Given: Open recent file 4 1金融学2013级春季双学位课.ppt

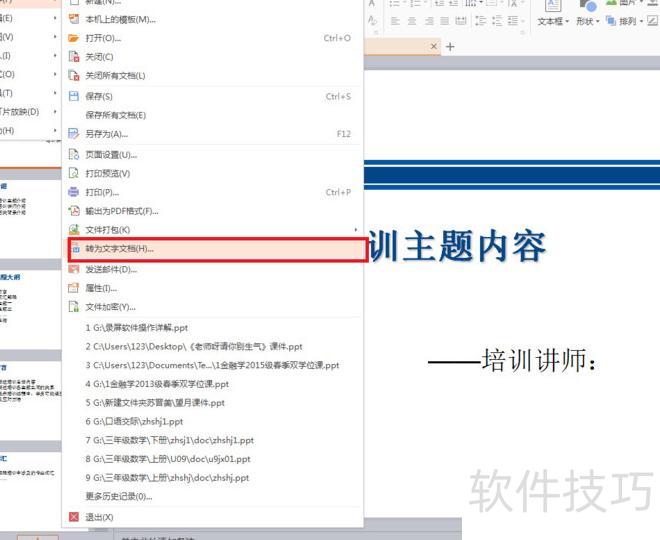Looking at the screenshot, I should tap(212, 384).
